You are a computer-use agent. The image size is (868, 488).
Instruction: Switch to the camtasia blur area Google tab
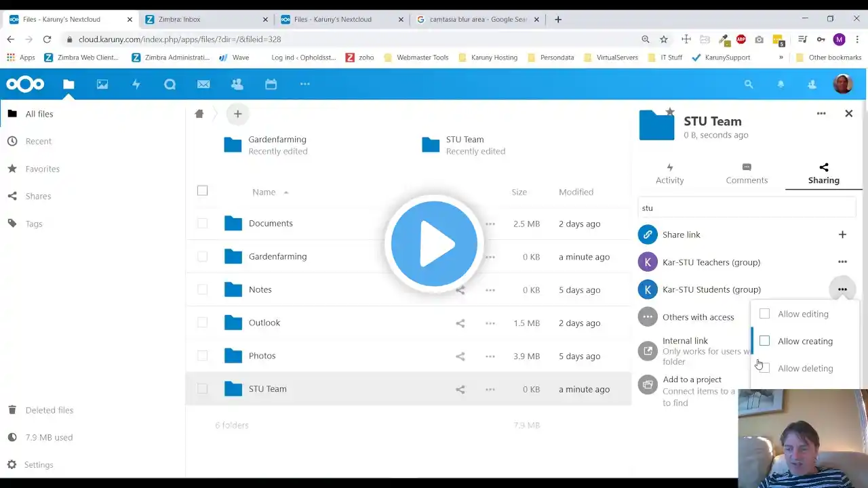click(477, 19)
